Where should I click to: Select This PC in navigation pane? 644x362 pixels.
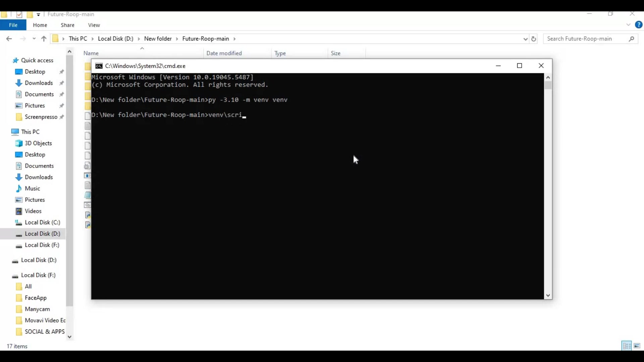click(x=30, y=132)
